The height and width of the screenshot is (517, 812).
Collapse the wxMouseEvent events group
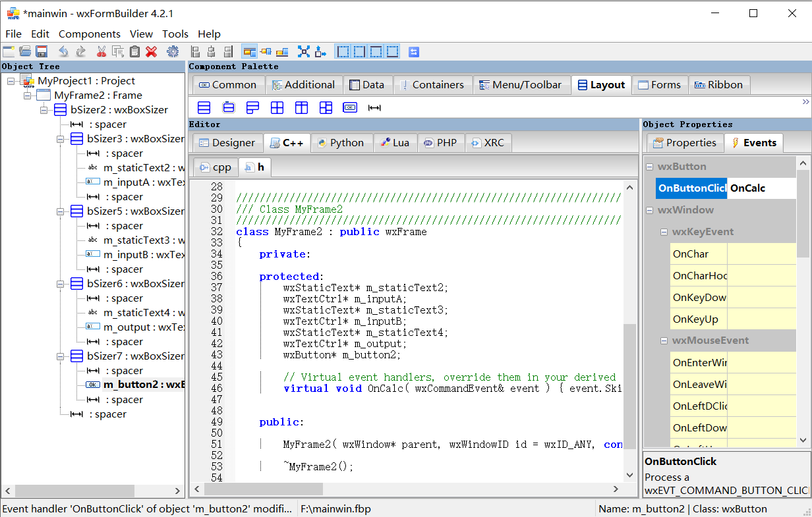pos(664,340)
